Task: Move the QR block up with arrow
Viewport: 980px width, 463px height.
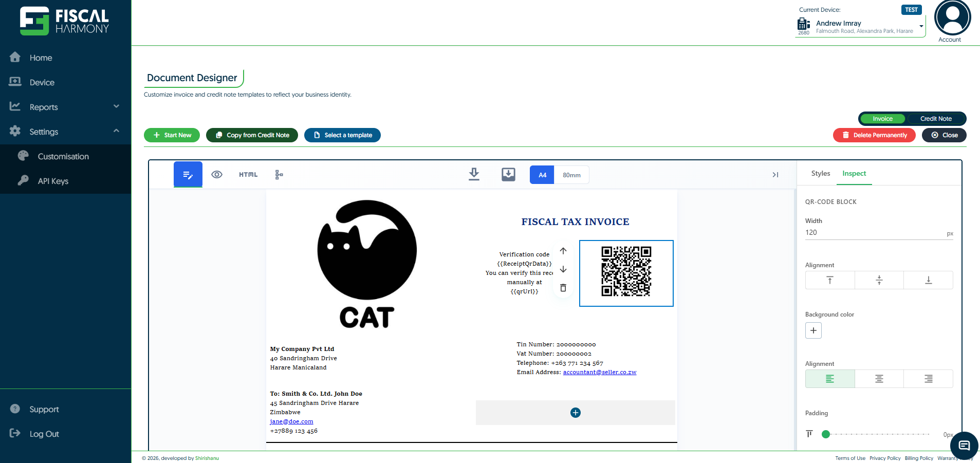Action: click(563, 251)
